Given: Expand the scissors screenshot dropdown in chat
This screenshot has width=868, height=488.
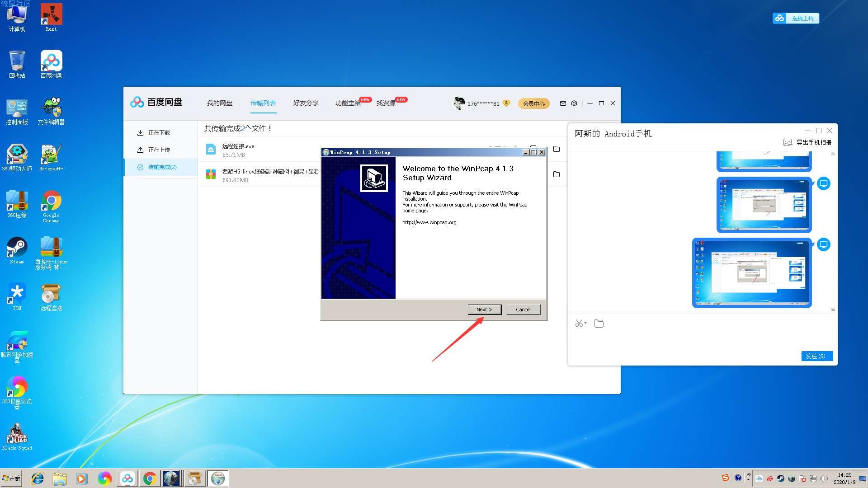Looking at the screenshot, I should (585, 323).
